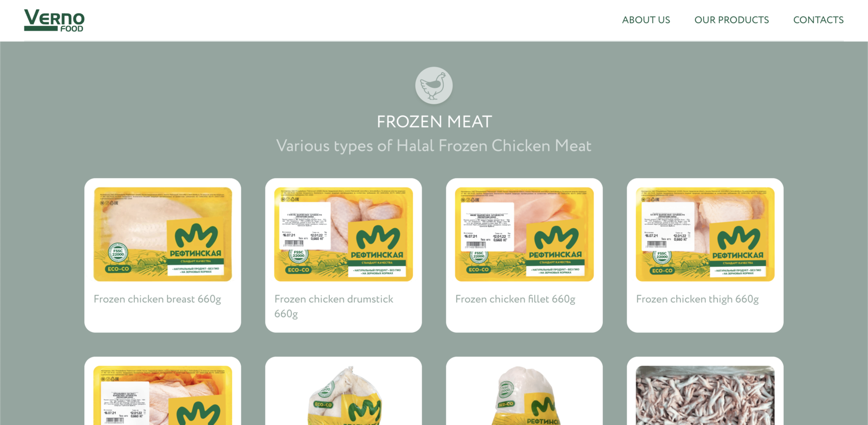Open the Our Products page
Screen dimensions: 868x425
[x=732, y=20]
